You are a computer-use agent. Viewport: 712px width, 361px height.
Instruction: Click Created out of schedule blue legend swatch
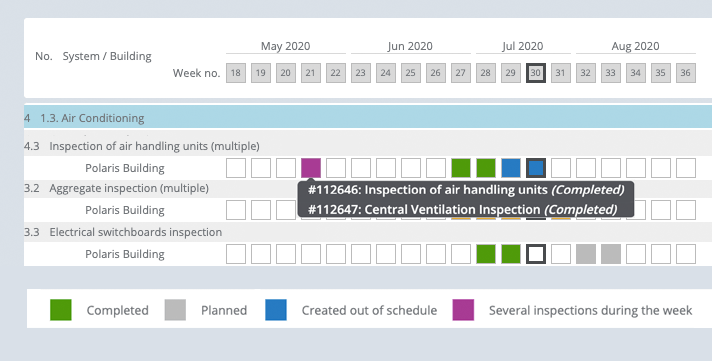[x=276, y=310]
